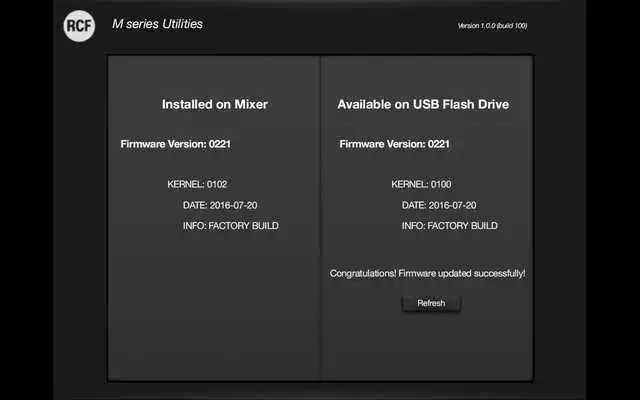
Task: Click the header bar between title and version
Action: (330, 25)
